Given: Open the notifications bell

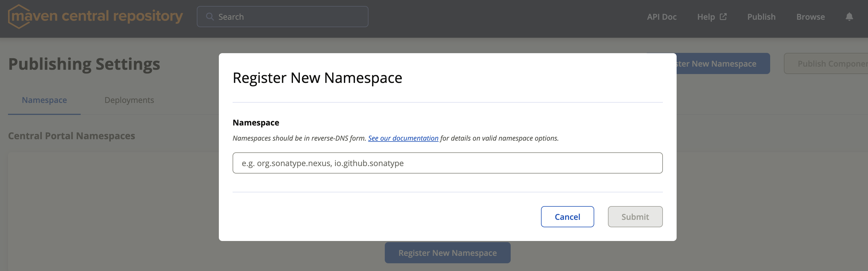Looking at the screenshot, I should 849,17.
